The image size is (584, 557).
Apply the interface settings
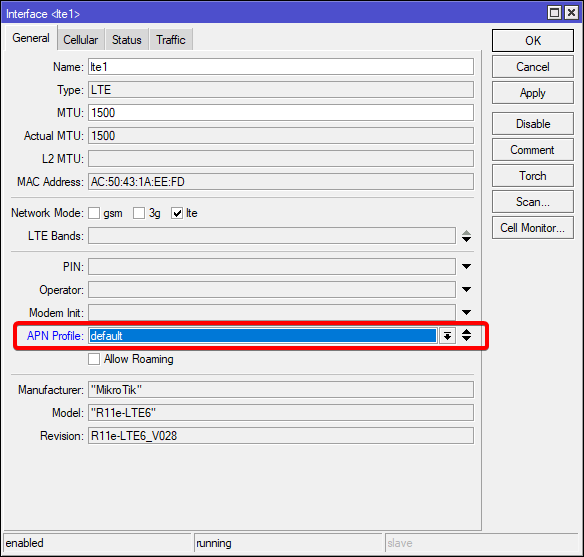[533, 93]
